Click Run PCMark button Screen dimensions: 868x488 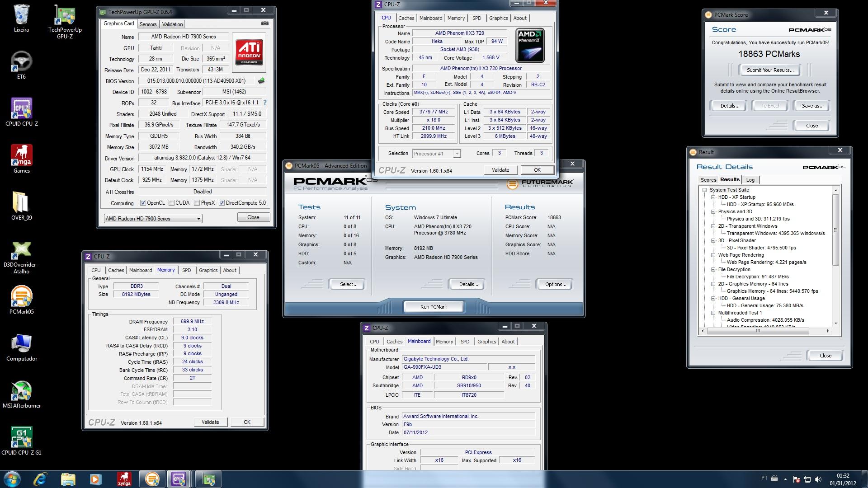coord(434,307)
